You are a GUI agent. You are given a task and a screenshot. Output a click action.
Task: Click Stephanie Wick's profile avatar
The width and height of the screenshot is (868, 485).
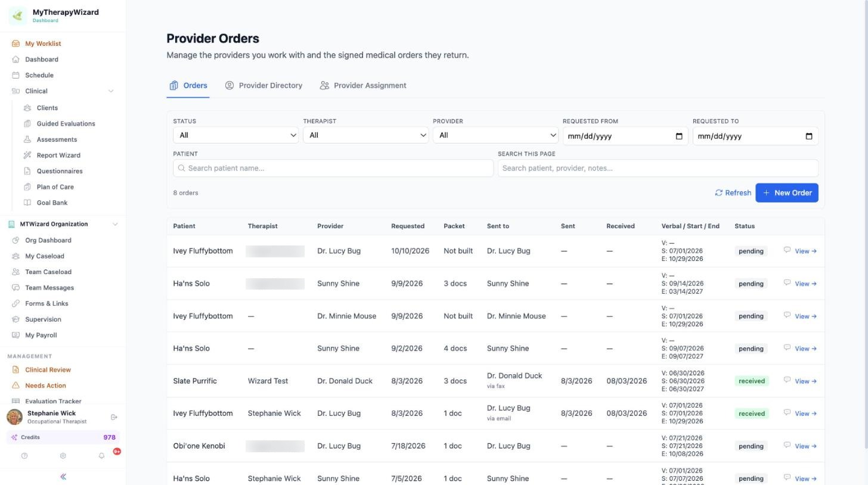15,416
